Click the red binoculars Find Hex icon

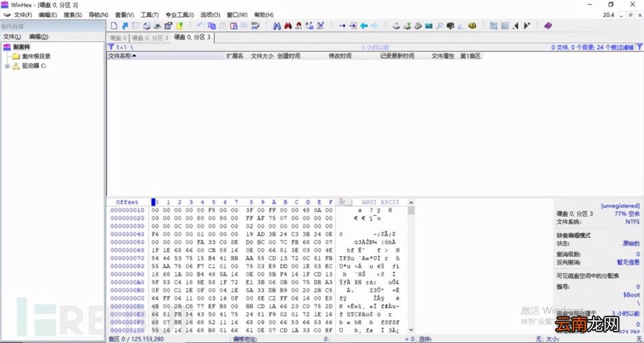(288, 26)
